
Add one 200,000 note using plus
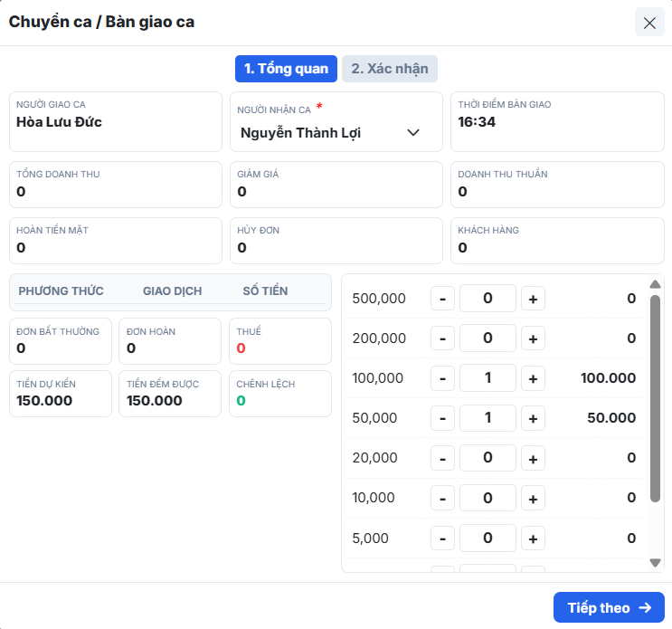[533, 338]
